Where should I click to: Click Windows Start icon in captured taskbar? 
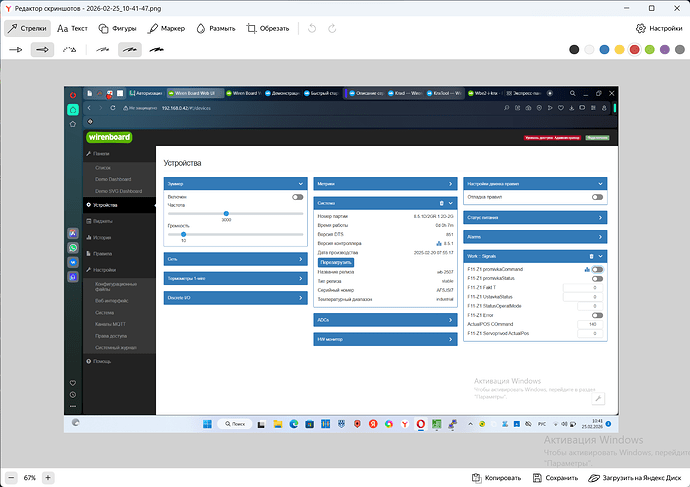pyautogui.click(x=207, y=424)
